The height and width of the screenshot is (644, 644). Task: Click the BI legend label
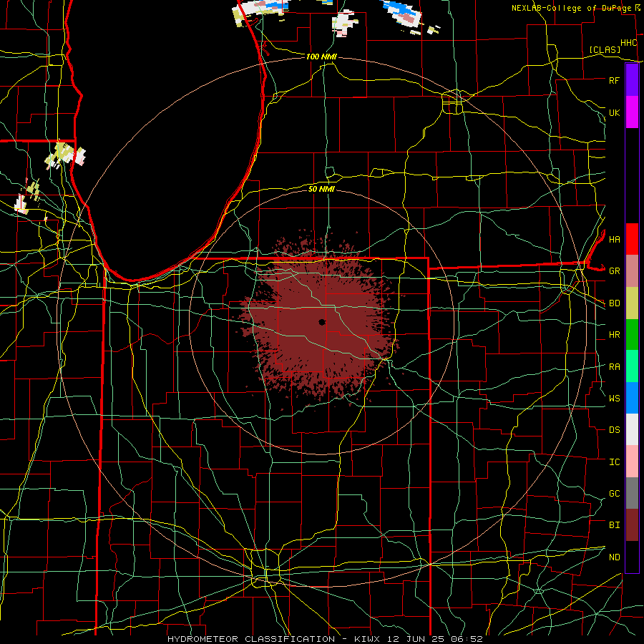[x=614, y=525]
